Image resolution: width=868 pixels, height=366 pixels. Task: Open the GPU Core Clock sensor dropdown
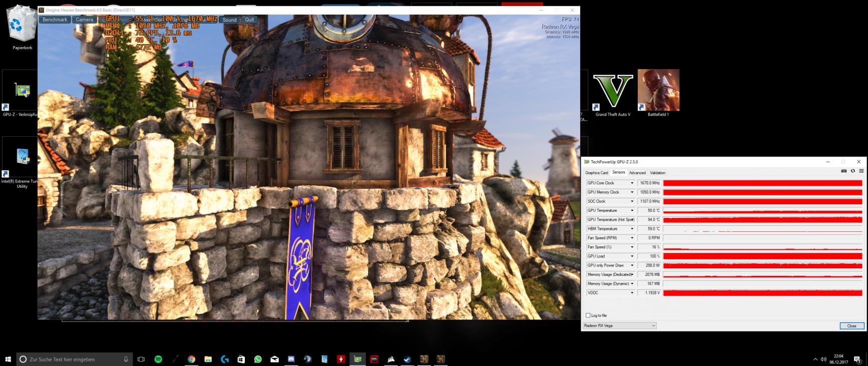coord(632,183)
